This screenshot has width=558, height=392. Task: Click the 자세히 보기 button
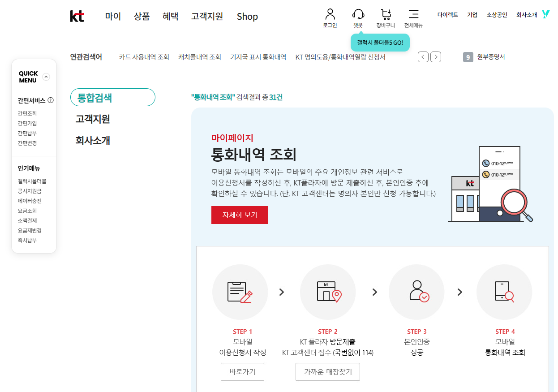pyautogui.click(x=239, y=215)
